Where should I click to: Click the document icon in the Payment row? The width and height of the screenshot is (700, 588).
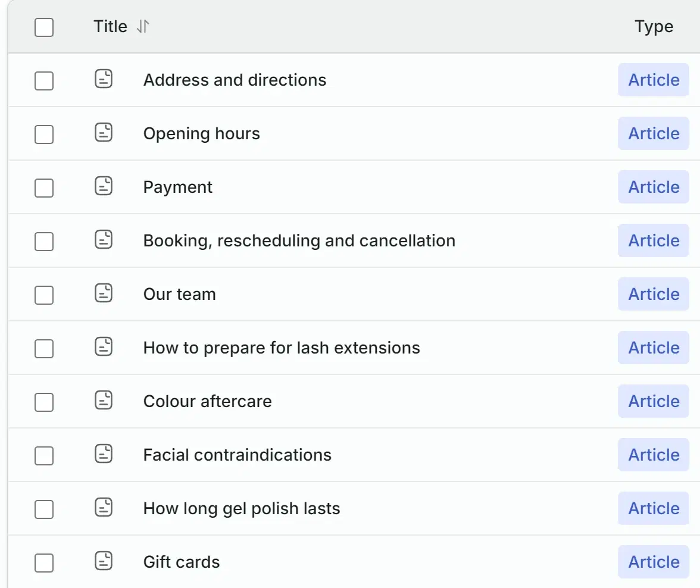tap(104, 186)
